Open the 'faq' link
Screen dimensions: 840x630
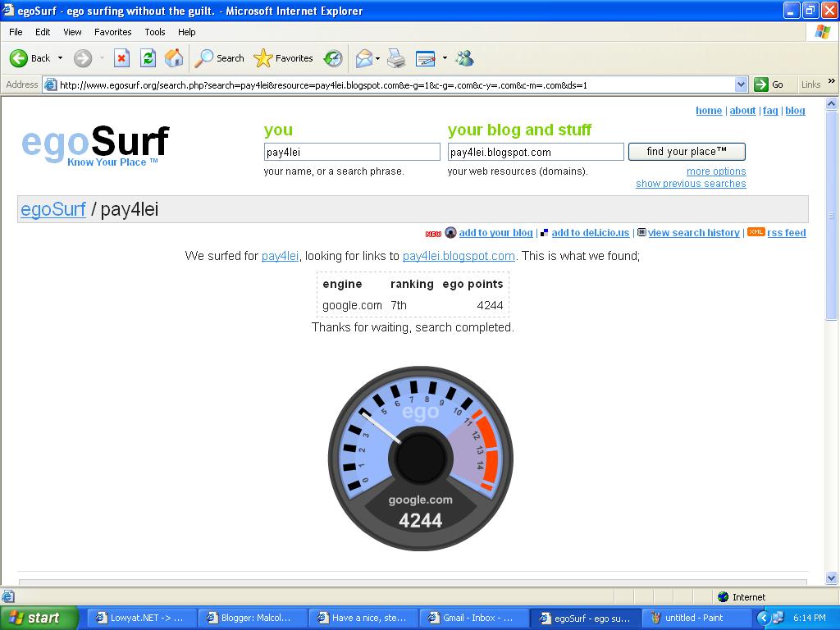click(x=770, y=111)
